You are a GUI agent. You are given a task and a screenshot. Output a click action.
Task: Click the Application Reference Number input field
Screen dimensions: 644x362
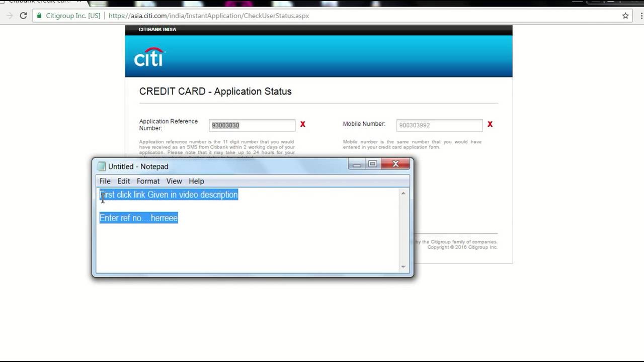(x=252, y=125)
